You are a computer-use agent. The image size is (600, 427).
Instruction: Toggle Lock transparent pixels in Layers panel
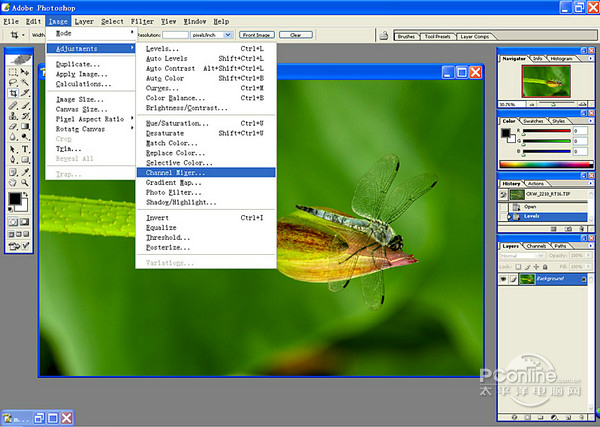click(x=519, y=266)
